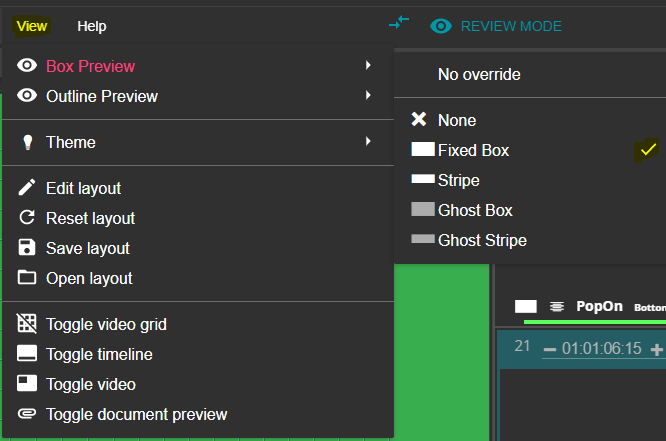Viewport: 666px width, 441px height.
Task: Click the pencil icon beside Edit layout
Action: tap(27, 188)
